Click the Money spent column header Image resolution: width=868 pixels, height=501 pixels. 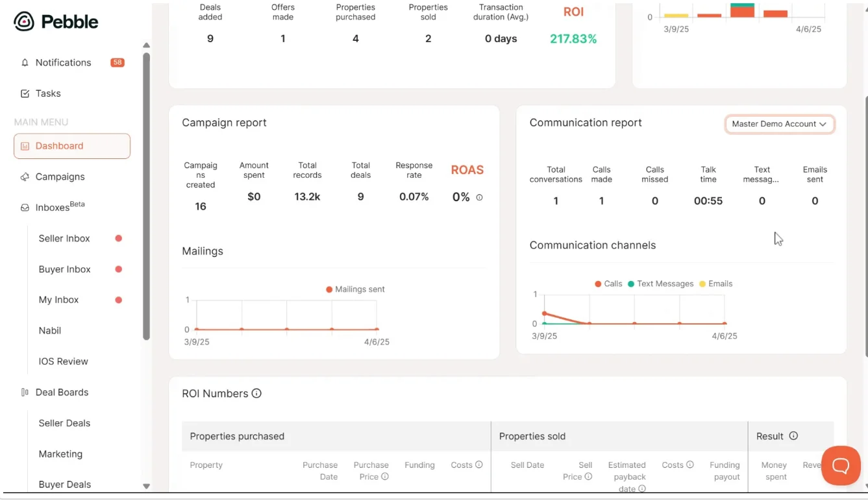point(774,470)
